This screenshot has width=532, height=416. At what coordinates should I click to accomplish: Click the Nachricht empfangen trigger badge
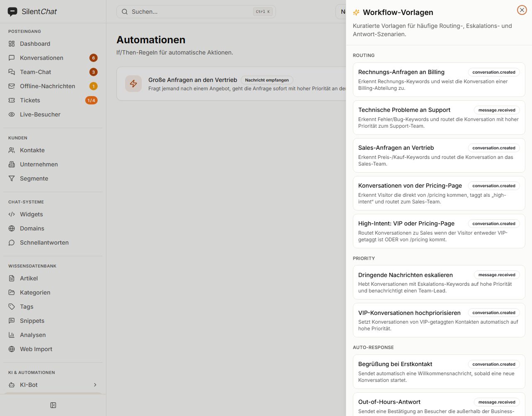click(267, 80)
